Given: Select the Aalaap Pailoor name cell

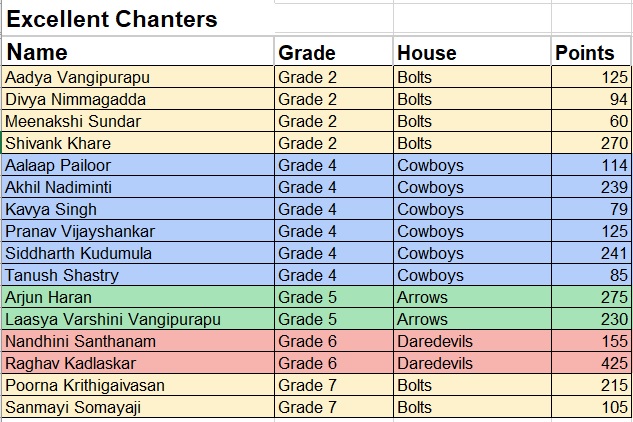Looking at the screenshot, I should pos(138,165).
